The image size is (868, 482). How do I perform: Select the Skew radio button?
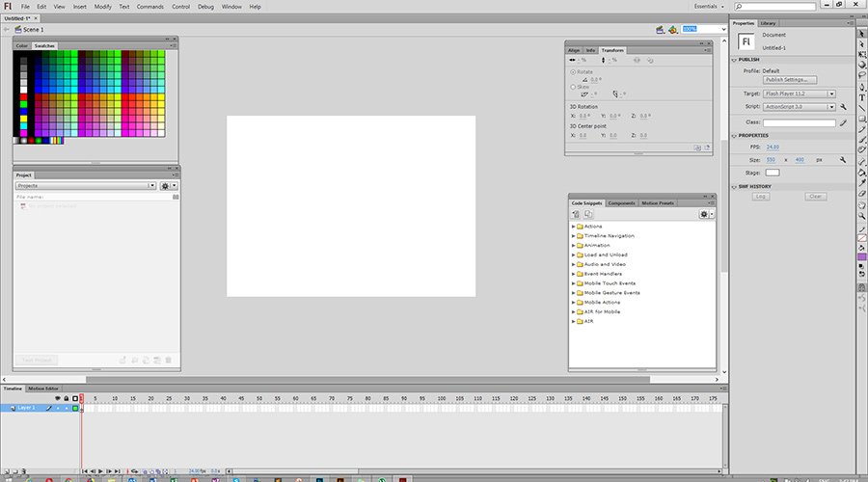[573, 87]
